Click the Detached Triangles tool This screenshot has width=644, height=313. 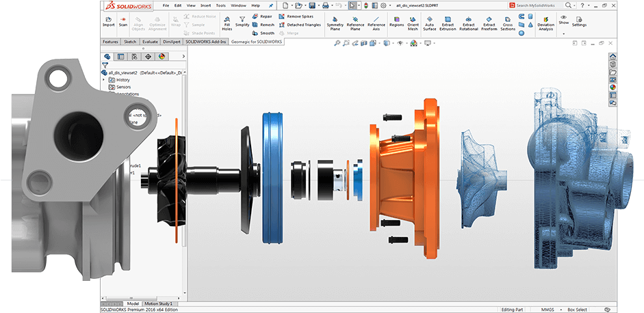coord(300,25)
